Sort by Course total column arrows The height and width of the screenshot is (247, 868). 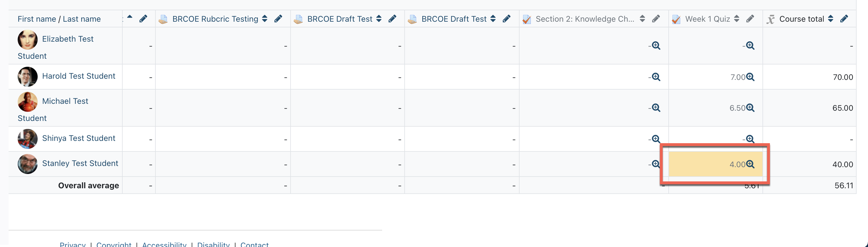click(x=831, y=19)
